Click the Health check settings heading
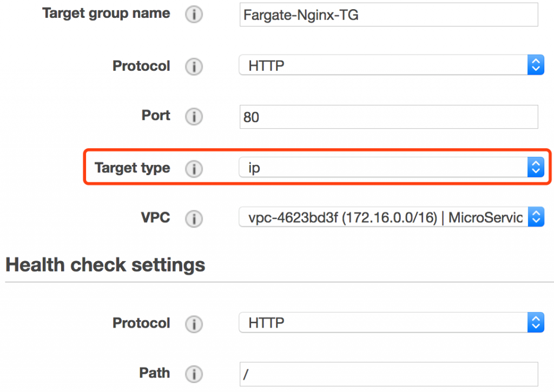Image resolution: width=554 pixels, height=392 pixels. pos(105,265)
